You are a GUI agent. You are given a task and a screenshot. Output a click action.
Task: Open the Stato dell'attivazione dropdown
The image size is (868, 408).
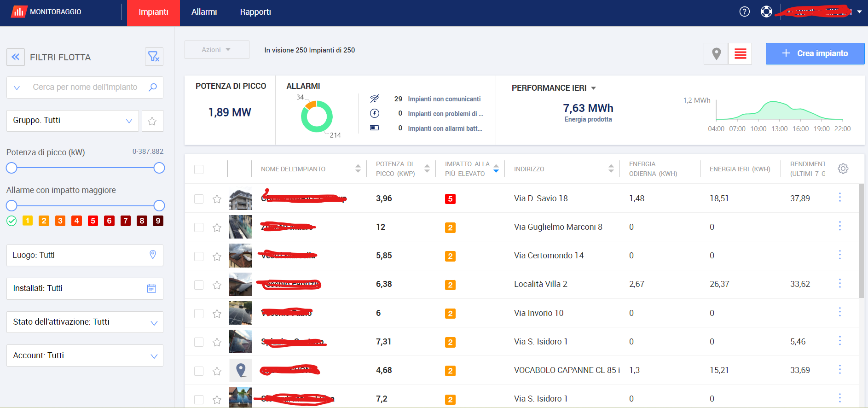(x=85, y=322)
